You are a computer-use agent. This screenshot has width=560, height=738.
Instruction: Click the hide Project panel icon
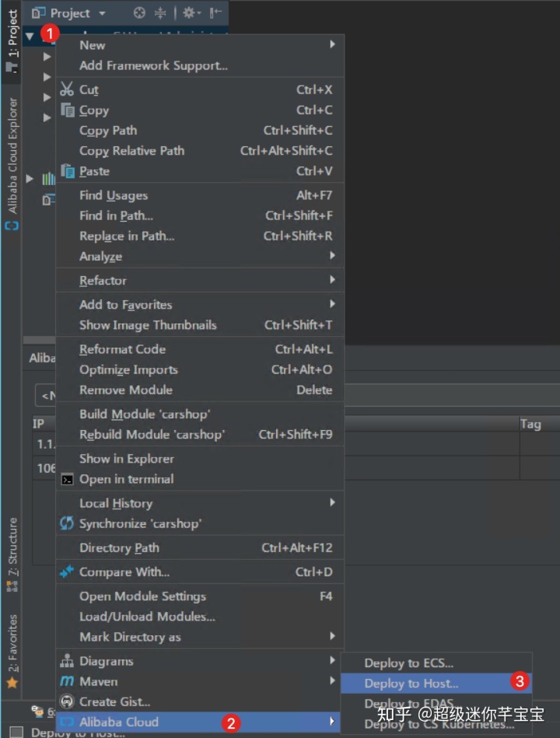[x=215, y=12]
